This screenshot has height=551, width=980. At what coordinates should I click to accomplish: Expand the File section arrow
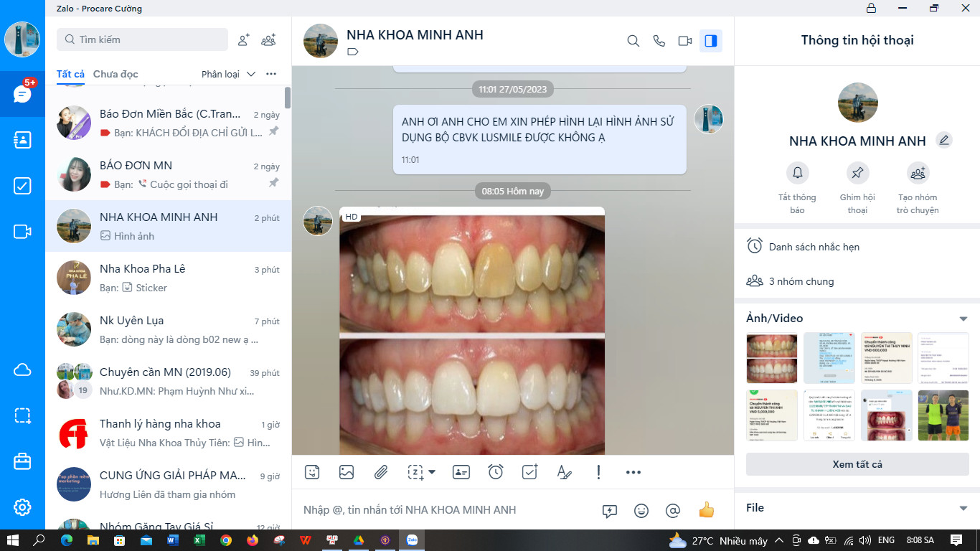(963, 508)
